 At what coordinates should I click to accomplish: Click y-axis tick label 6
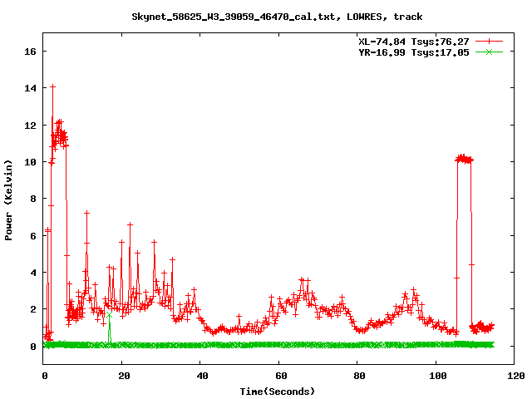pyautogui.click(x=33, y=236)
